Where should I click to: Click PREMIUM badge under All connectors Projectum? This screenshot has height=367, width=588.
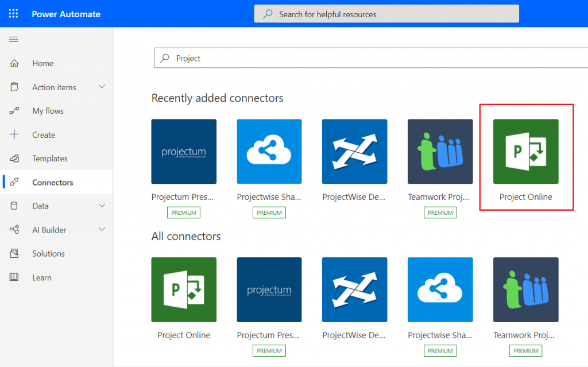(x=269, y=350)
